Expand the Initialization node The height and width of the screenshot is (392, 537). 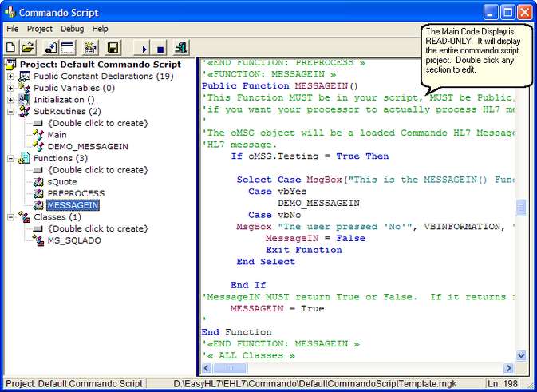tap(10, 100)
